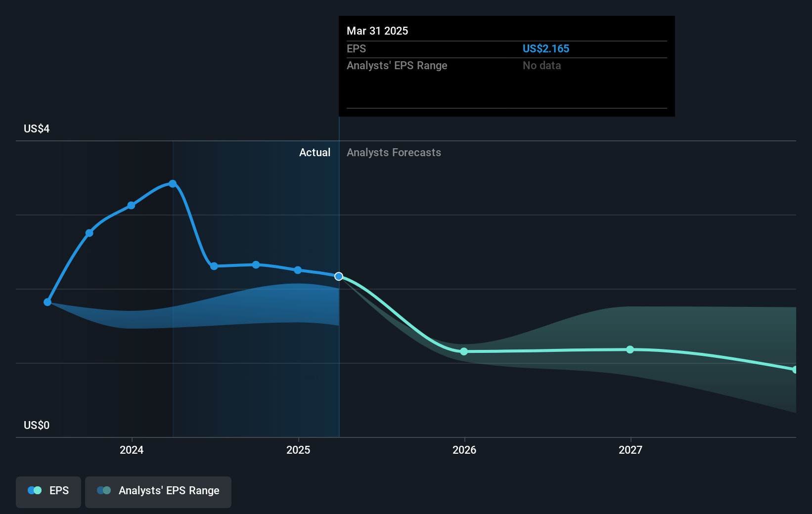Click the US$0 y-axis label

coord(37,425)
